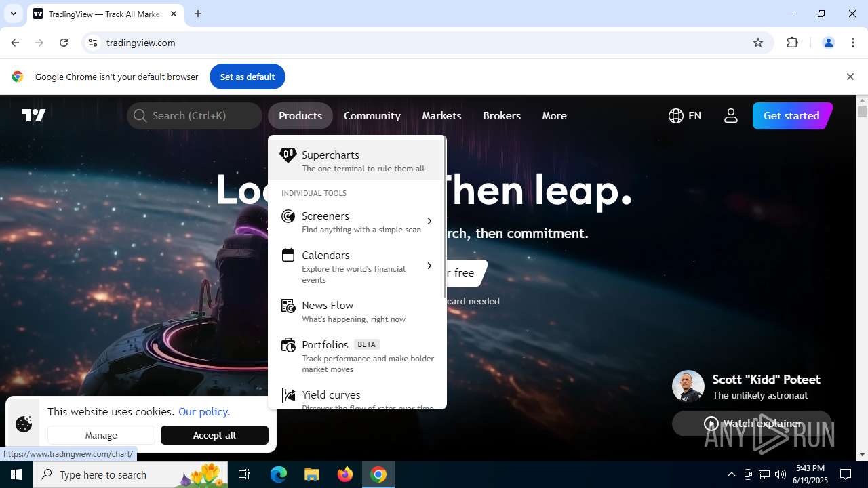Open Task View on taskbar

[x=244, y=474]
